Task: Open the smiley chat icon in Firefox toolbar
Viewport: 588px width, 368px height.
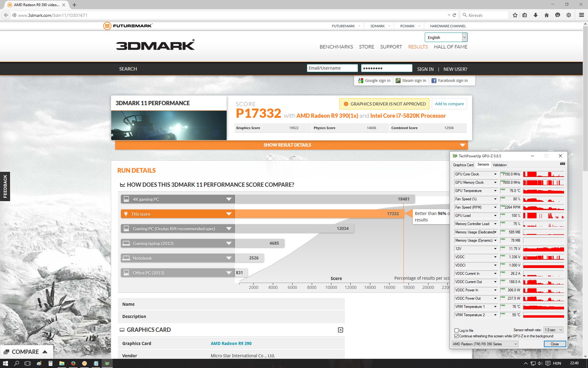Action: tap(558, 15)
